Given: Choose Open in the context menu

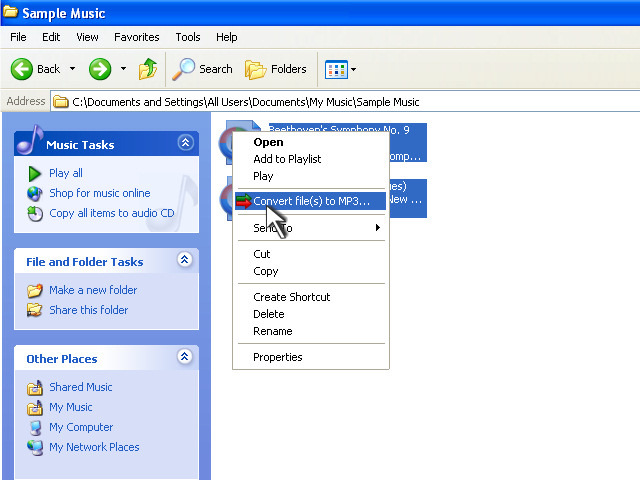Looking at the screenshot, I should 311,142.
